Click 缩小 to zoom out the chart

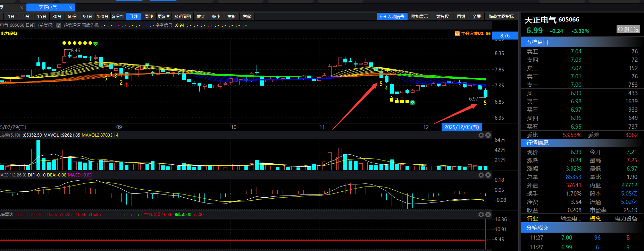[216, 16]
